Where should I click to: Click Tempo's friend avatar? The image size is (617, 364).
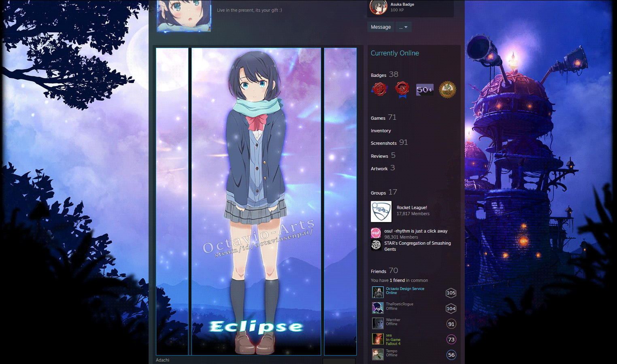pyautogui.click(x=378, y=354)
